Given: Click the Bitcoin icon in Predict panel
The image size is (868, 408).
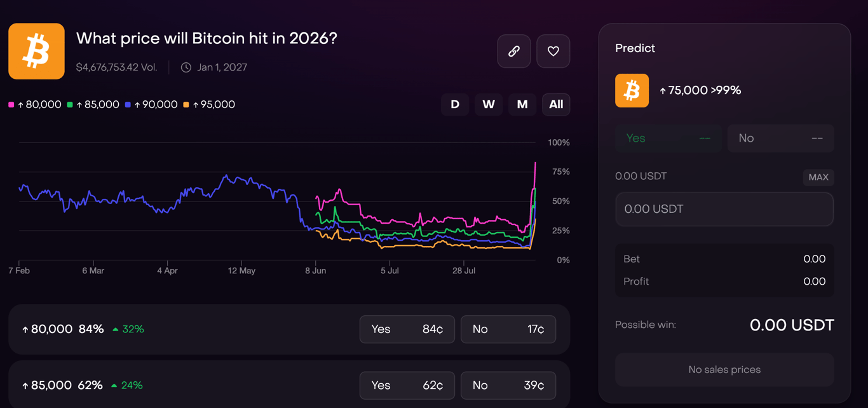Looking at the screenshot, I should tap(632, 90).
